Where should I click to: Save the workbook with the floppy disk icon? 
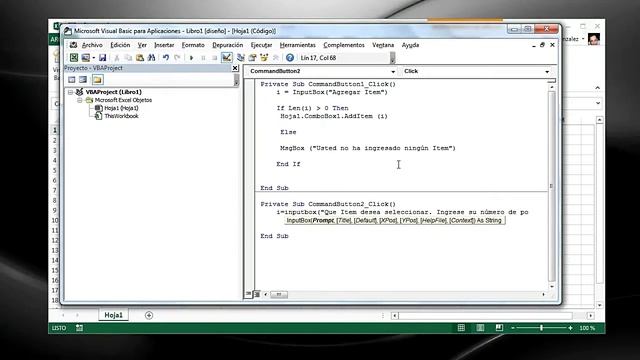[x=102, y=58]
